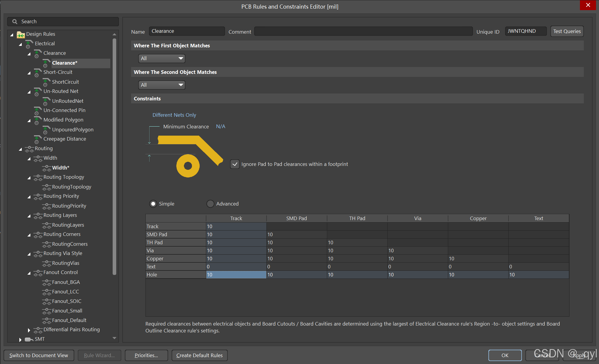Click the Electrical category rule icon

[x=29, y=44]
